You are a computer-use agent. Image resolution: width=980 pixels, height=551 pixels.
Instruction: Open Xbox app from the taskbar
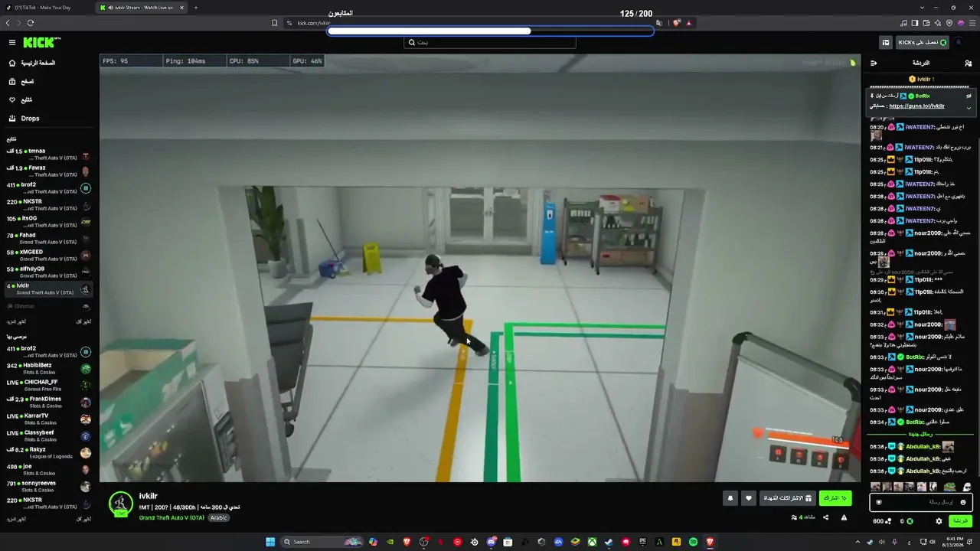coord(592,542)
